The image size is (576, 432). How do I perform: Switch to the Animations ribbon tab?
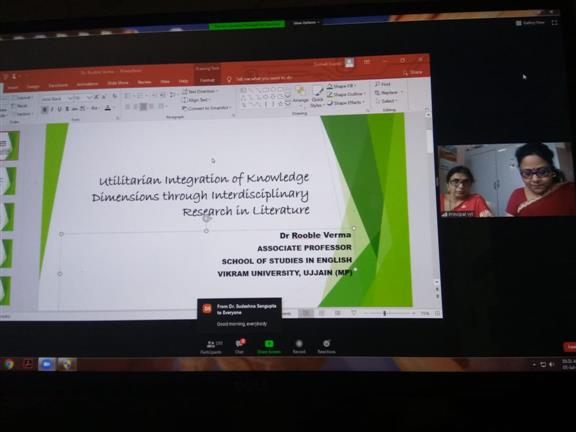point(87,84)
